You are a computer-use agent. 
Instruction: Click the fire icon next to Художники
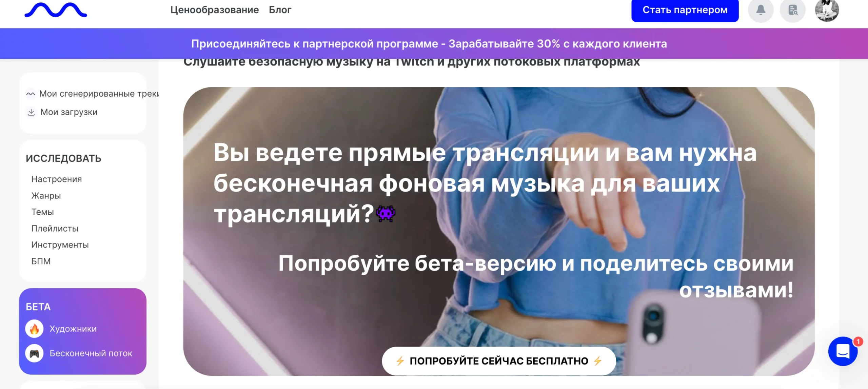point(34,329)
